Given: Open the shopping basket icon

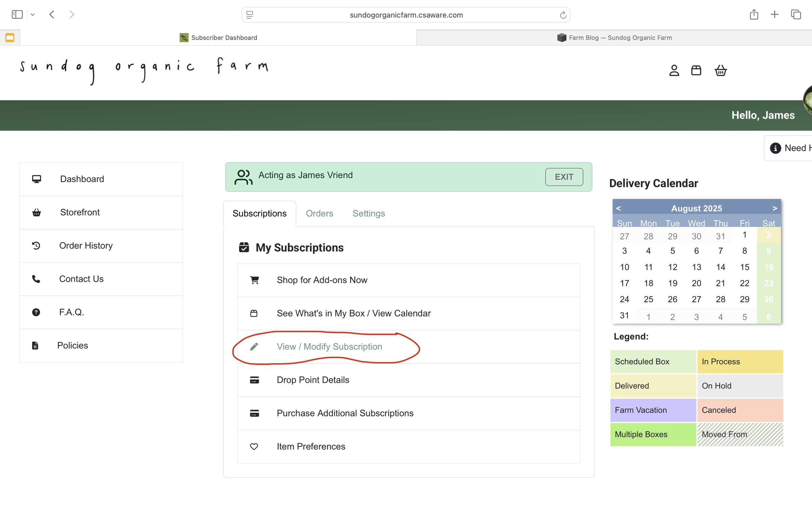Looking at the screenshot, I should (720, 71).
